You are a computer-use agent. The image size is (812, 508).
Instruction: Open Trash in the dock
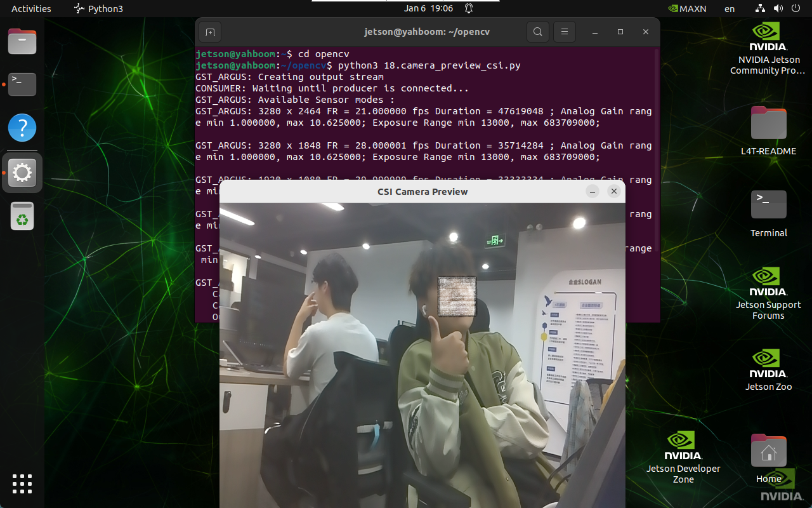click(22, 217)
